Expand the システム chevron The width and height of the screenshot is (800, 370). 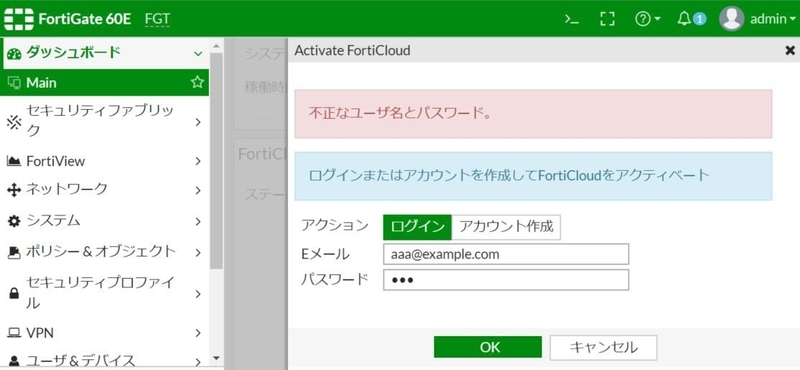coord(198,221)
